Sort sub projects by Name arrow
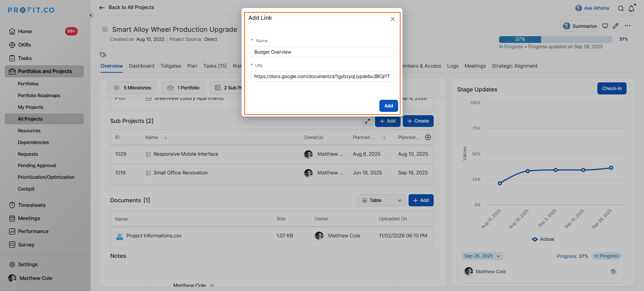Viewport: 644px width, 291px height. 166,137
